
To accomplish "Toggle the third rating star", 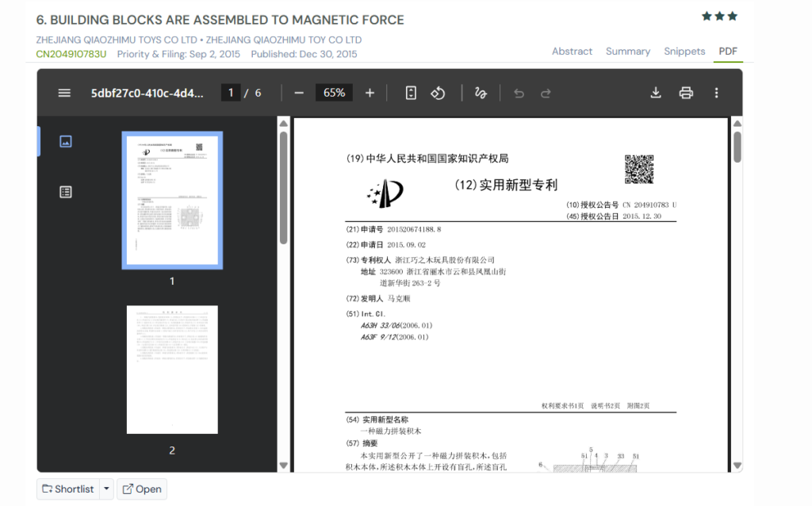I will 732,13.
